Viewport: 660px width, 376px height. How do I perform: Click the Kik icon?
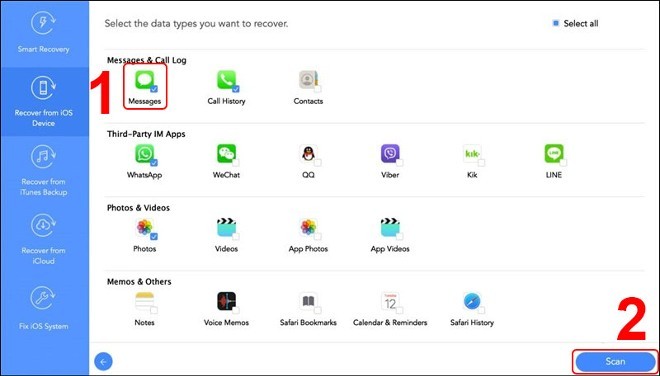(472, 154)
